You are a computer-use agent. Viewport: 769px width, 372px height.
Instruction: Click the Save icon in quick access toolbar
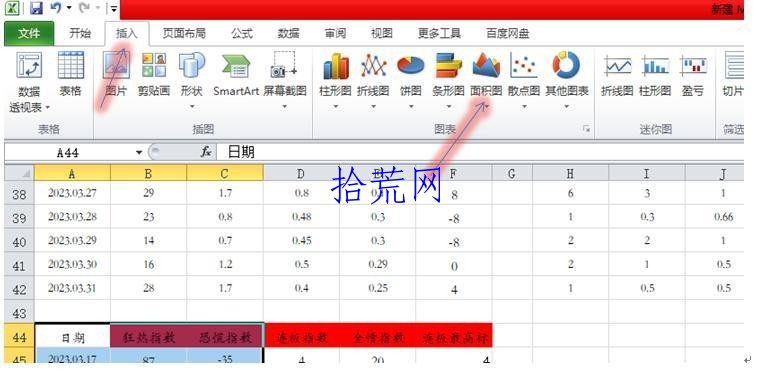36,8
